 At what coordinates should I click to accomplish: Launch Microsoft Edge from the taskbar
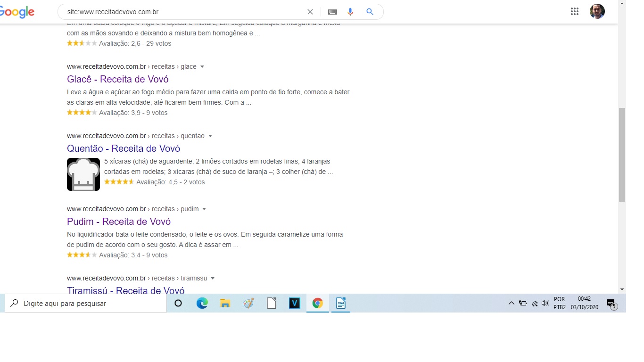tap(202, 304)
